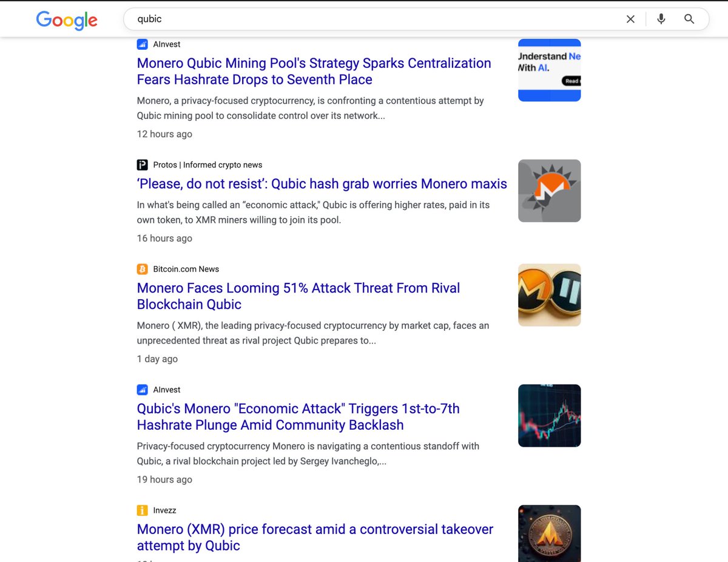Click the Monero logo thumbnail for the Protos article
Screen dimensions: 728x562
[550, 191]
